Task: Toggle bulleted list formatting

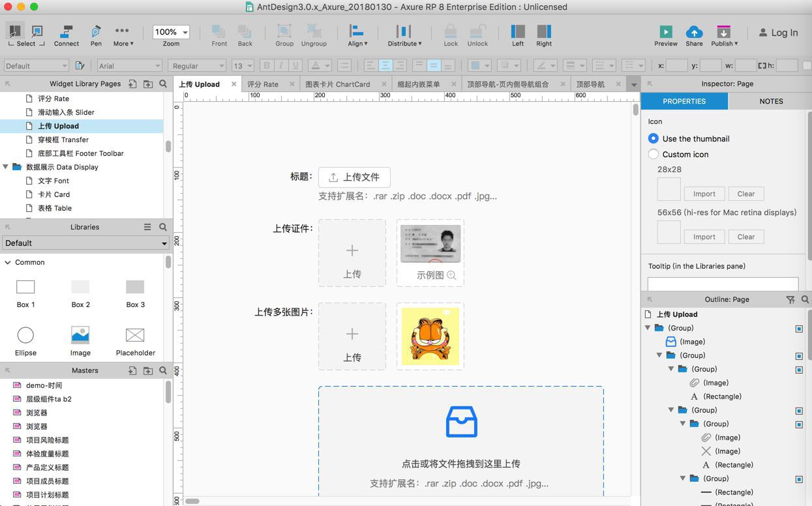Action: click(x=344, y=65)
